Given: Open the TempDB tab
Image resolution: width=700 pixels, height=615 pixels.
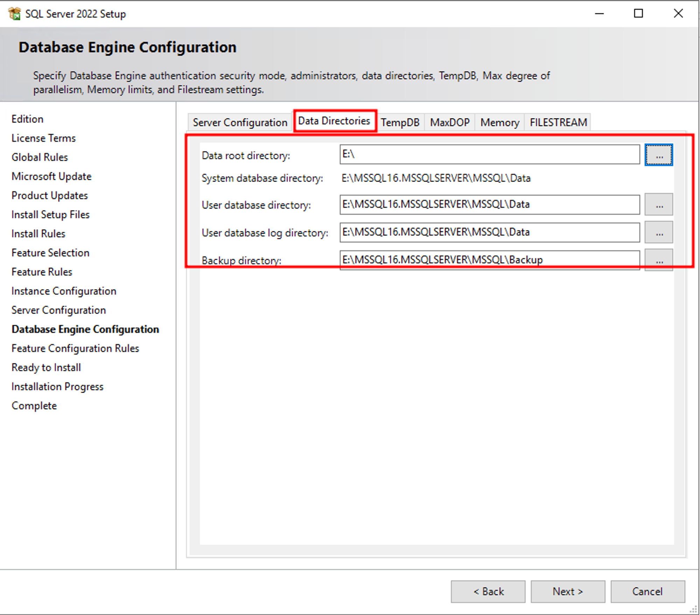Looking at the screenshot, I should coord(400,123).
